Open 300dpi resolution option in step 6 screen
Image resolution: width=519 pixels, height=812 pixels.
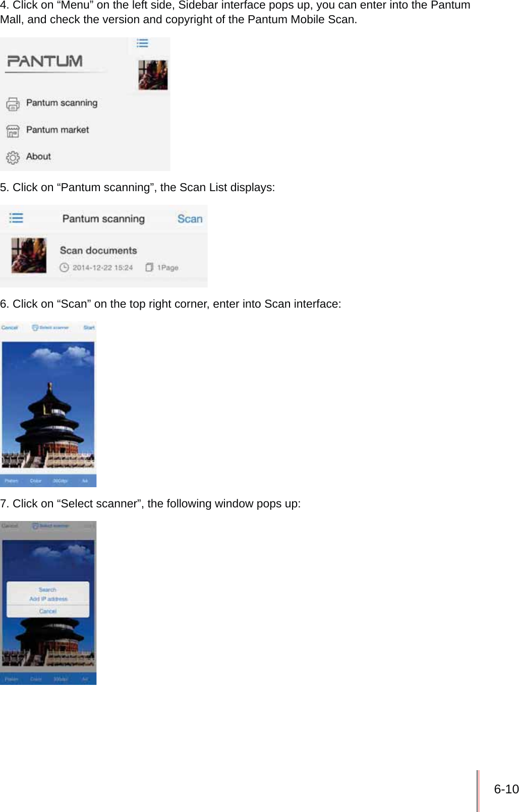(x=60, y=481)
